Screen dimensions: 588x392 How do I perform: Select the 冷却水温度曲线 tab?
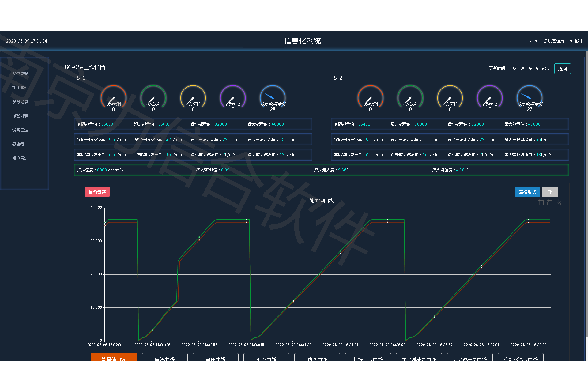520,358
